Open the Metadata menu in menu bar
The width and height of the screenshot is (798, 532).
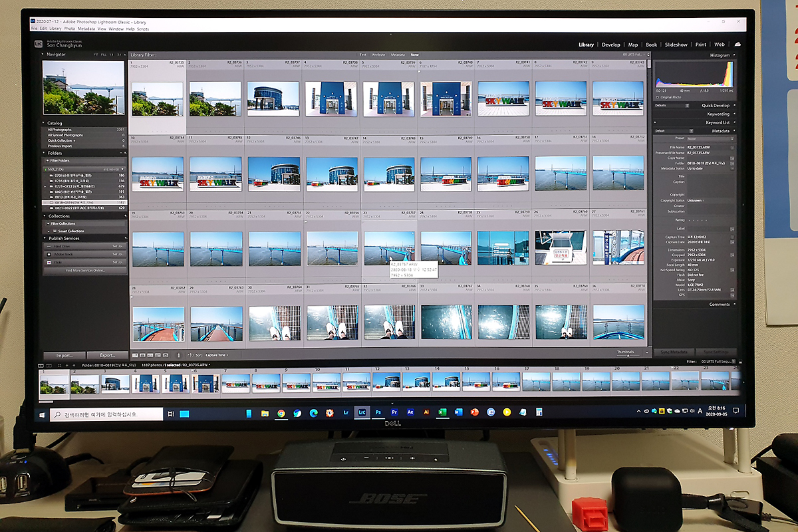click(x=86, y=29)
